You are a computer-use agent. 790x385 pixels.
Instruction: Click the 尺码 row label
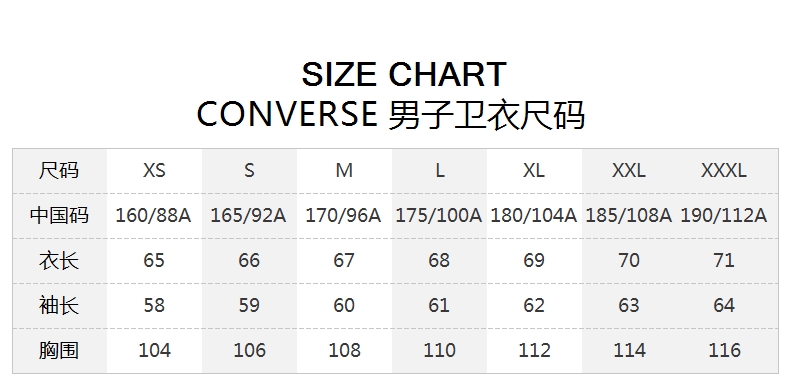pyautogui.click(x=59, y=170)
